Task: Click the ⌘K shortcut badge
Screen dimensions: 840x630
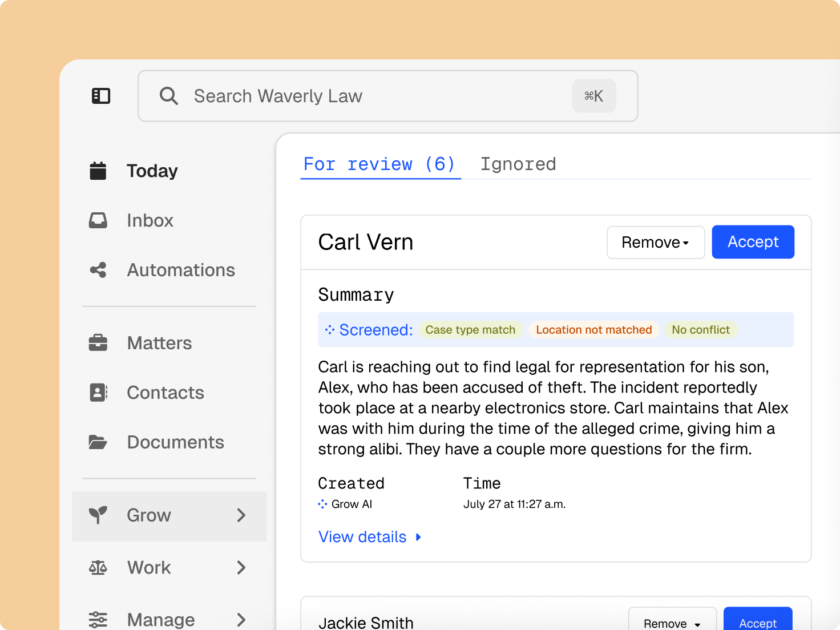Action: [594, 96]
